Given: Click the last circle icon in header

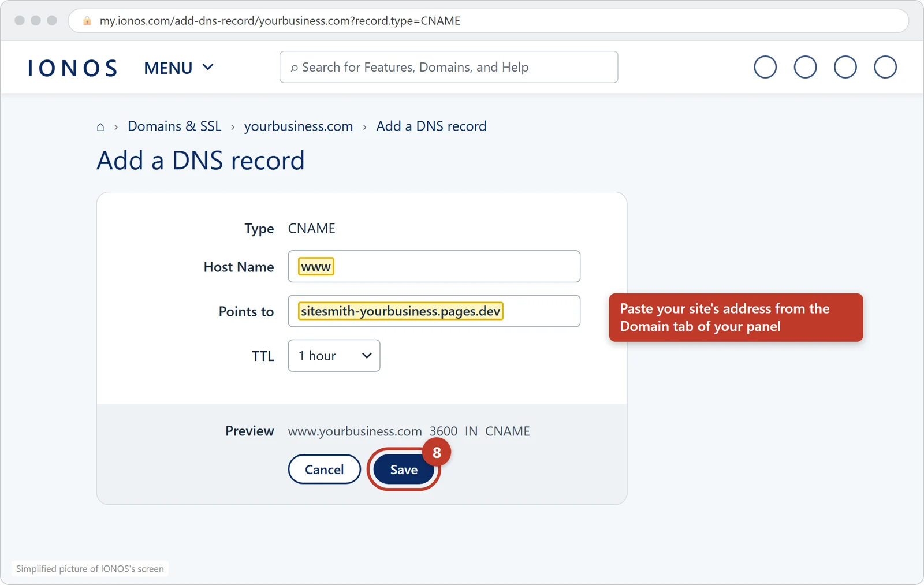Looking at the screenshot, I should pos(885,67).
